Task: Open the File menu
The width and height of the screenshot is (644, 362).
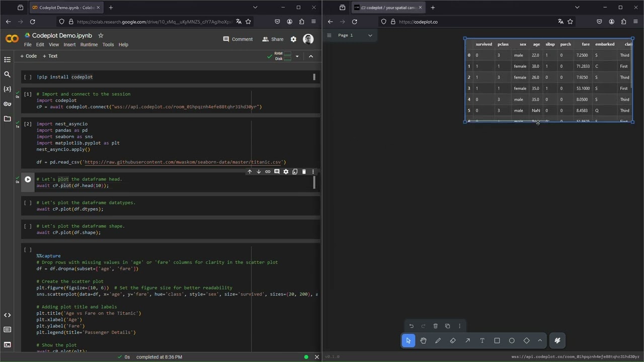Action: click(28, 45)
